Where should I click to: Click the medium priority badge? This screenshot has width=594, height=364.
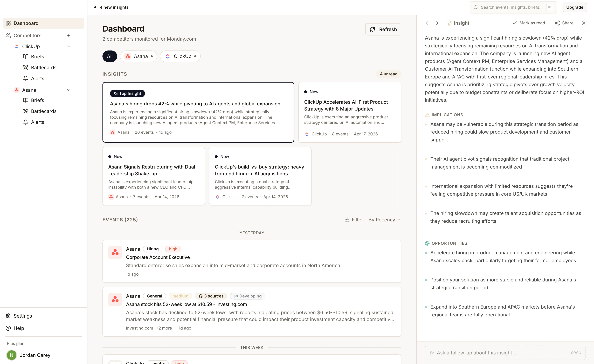[180, 296]
